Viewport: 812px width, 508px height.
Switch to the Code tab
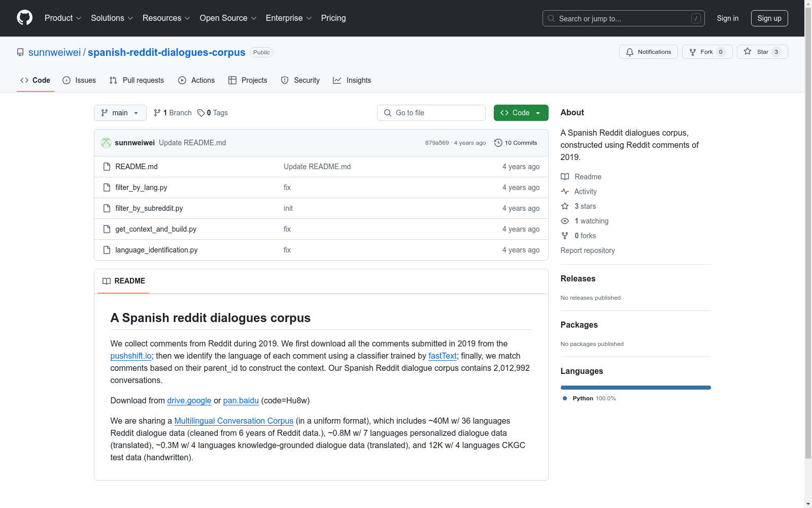tap(36, 80)
